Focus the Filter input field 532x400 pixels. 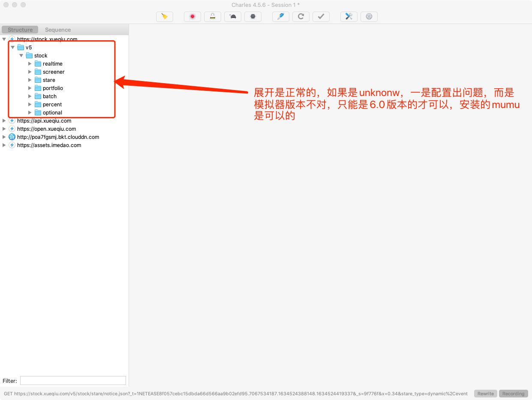(x=73, y=381)
